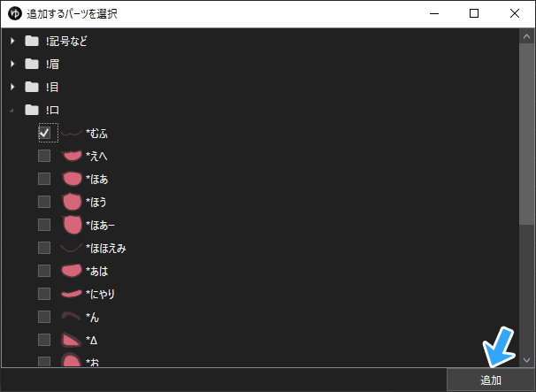Click the *にやり mouth thumbnail
This screenshot has height=392, width=536.
coord(72,294)
